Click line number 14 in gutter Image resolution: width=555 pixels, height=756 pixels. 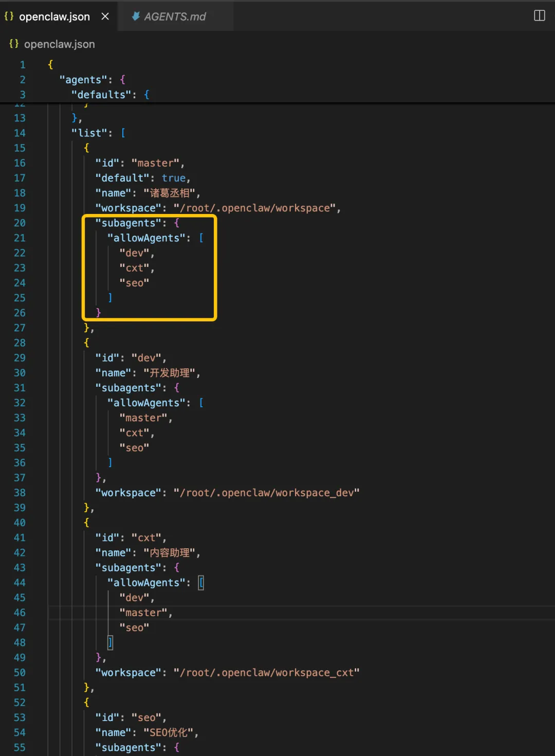click(x=20, y=133)
